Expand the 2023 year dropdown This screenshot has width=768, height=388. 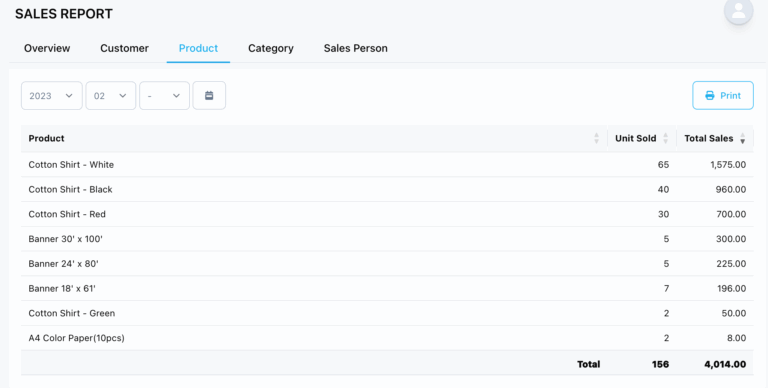51,96
